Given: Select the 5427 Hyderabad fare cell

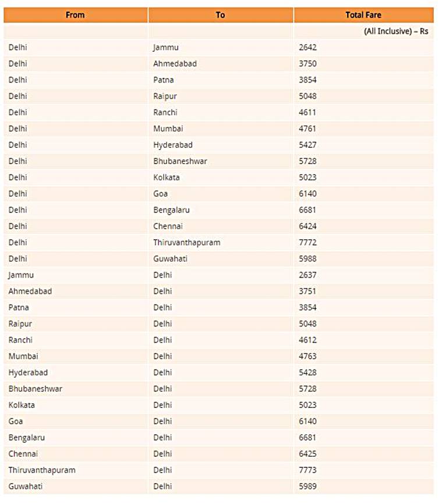Looking at the screenshot, I should tap(307, 145).
